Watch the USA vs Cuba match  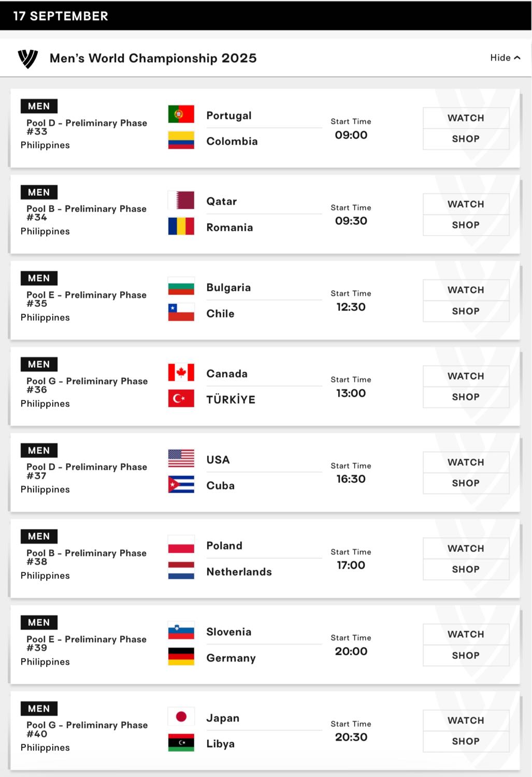[466, 463]
